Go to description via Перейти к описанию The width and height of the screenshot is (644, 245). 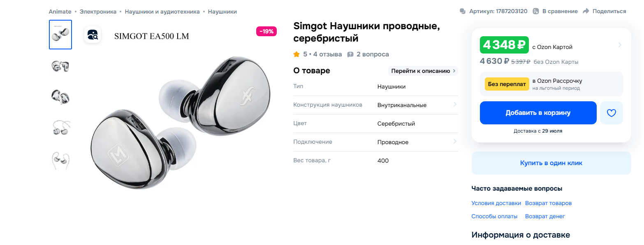point(423,71)
